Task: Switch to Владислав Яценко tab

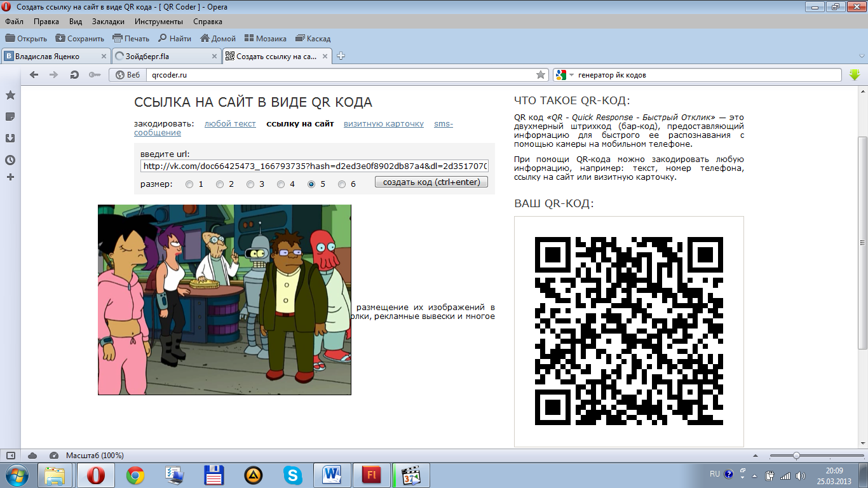Action: 55,56
